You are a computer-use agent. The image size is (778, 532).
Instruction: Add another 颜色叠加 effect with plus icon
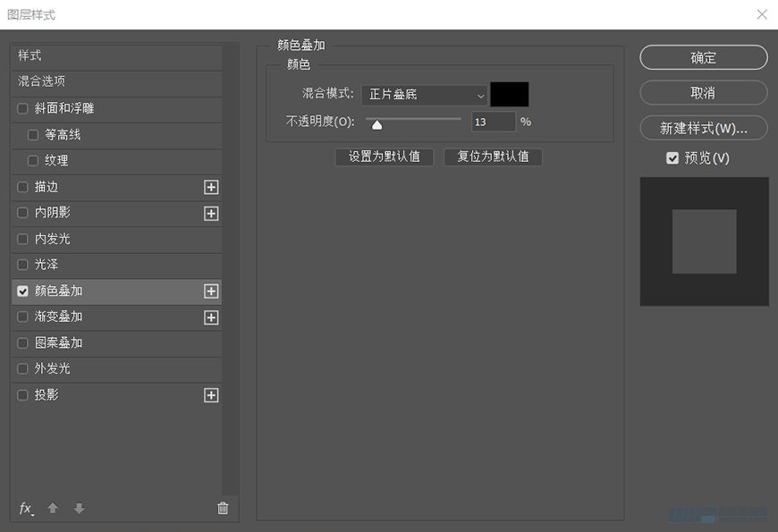pos(211,291)
